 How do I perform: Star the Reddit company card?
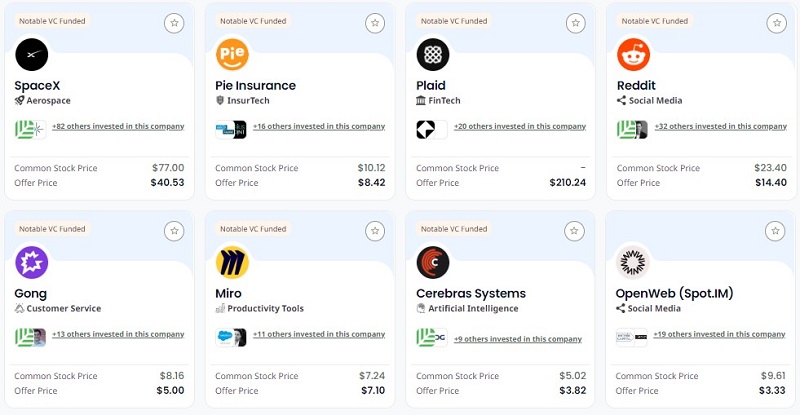click(x=775, y=23)
